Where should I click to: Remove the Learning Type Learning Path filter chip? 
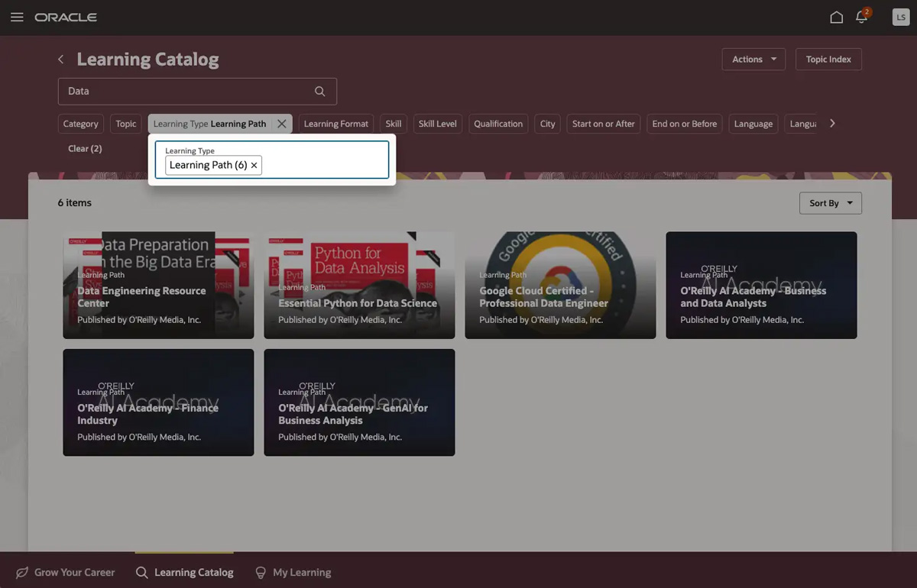click(282, 124)
